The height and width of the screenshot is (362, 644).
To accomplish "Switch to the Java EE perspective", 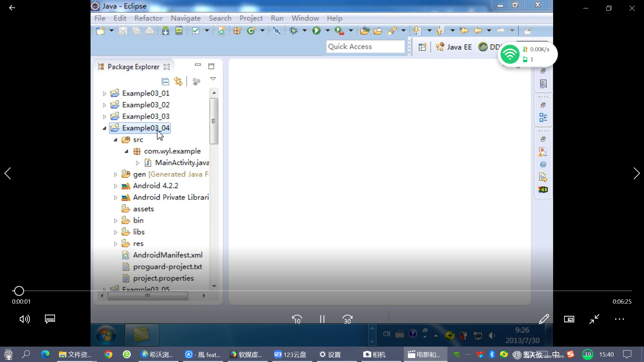I will (x=454, y=47).
